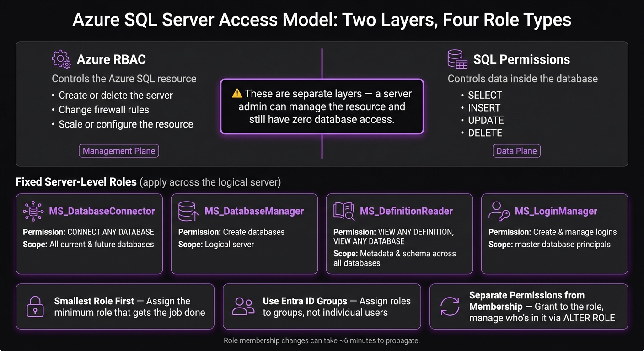Viewport: 644px width, 351px height.
Task: Click the SELECT bullet item
Action: point(485,96)
